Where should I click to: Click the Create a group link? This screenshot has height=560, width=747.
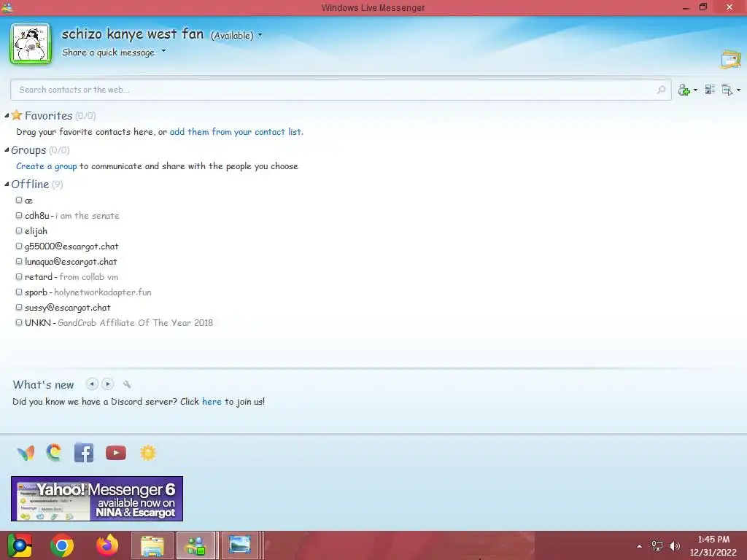(x=46, y=166)
